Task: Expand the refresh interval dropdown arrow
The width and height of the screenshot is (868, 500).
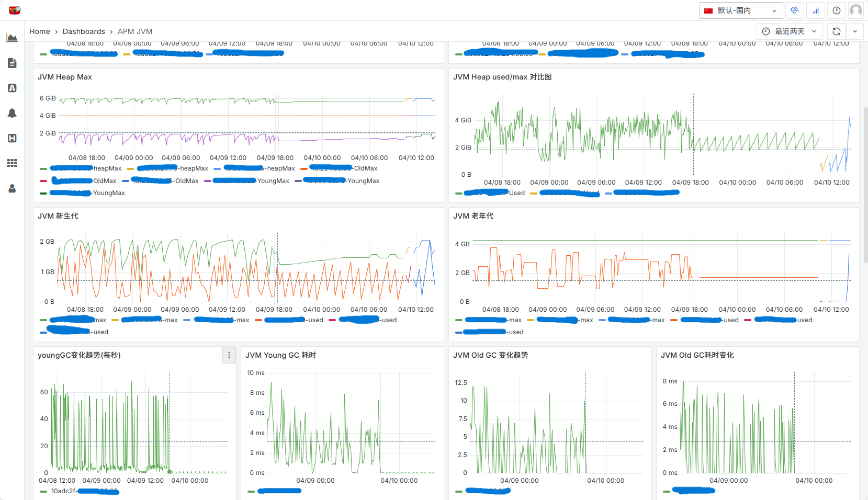Action: pyautogui.click(x=855, y=31)
